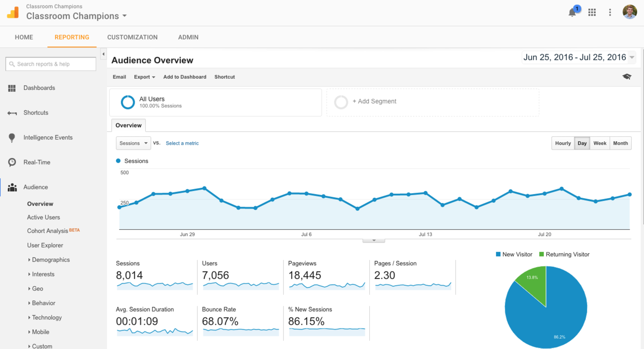
Task: Click the Real-Time clock icon
Action: pyautogui.click(x=12, y=162)
